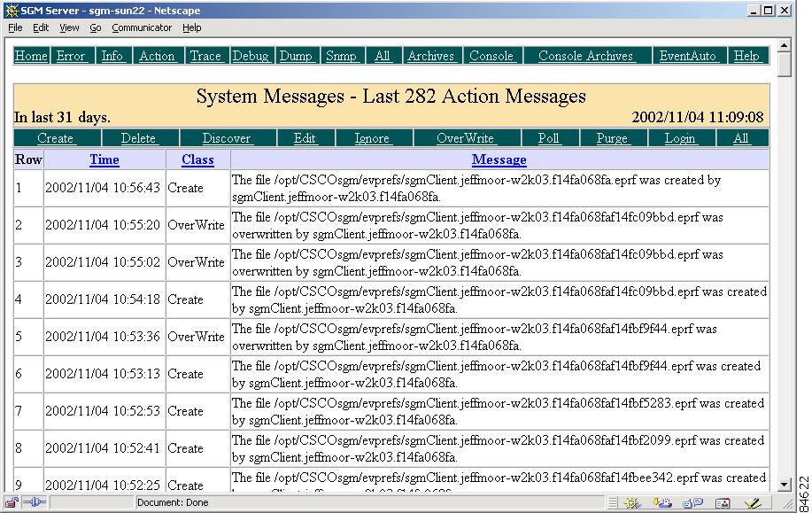This screenshot has height=513, width=812.
Task: Select timestamp 2002/11/04 10:52:41 in row 8
Action: coord(103,448)
